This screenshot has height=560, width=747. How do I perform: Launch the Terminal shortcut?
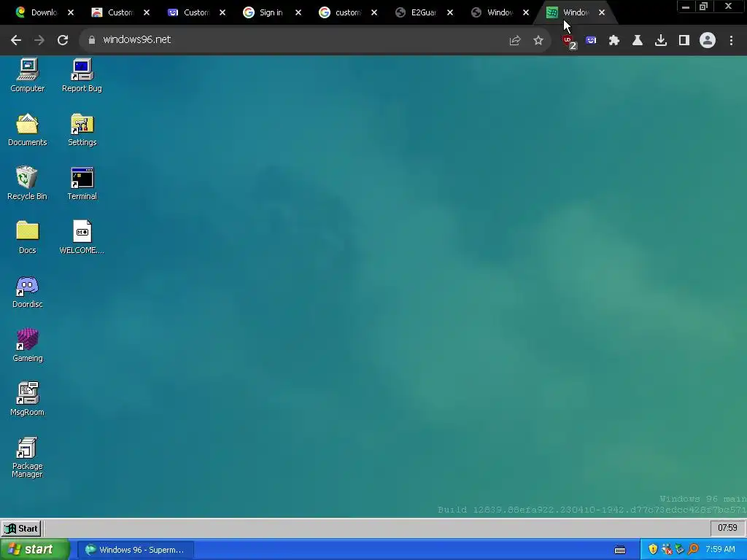click(82, 183)
